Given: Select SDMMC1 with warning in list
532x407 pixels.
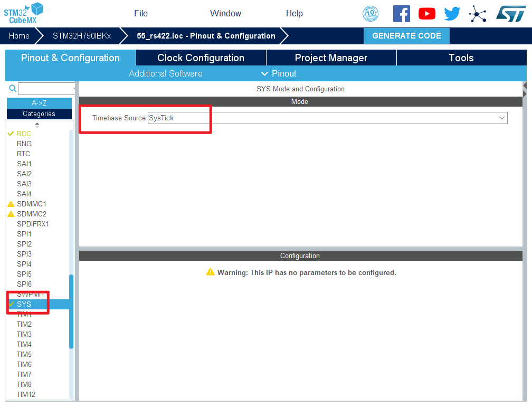Looking at the screenshot, I should [x=31, y=204].
